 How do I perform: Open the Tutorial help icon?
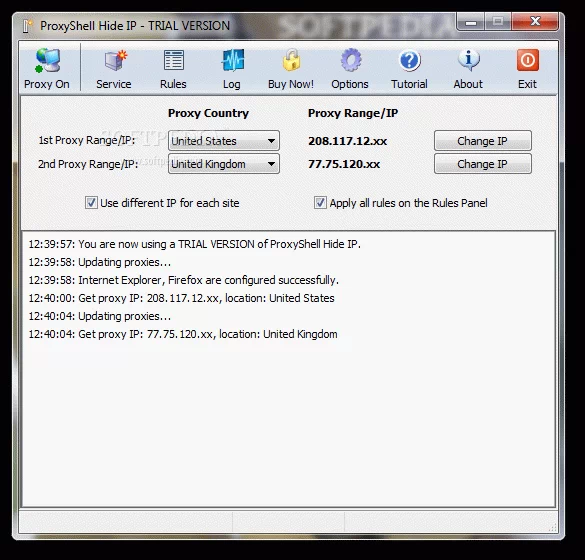410,60
